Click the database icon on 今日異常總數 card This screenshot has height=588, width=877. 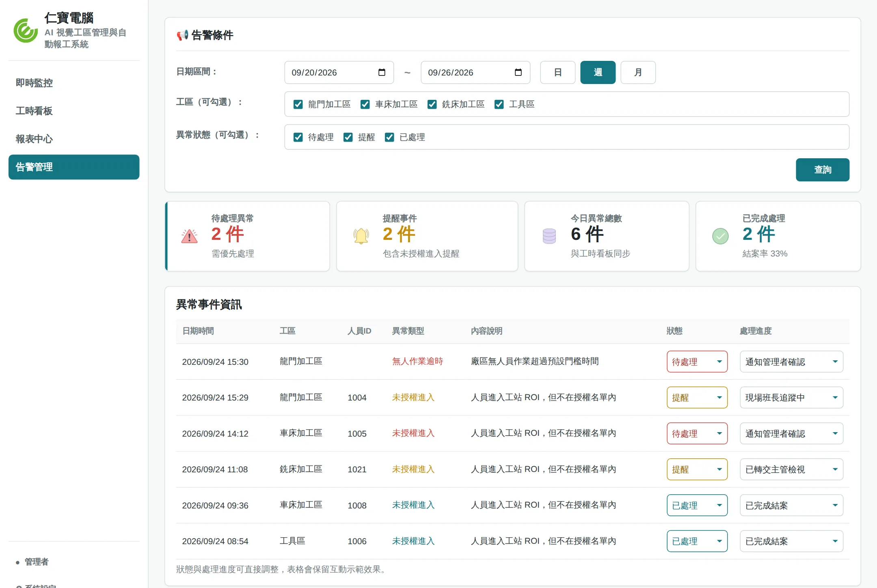[x=549, y=236]
